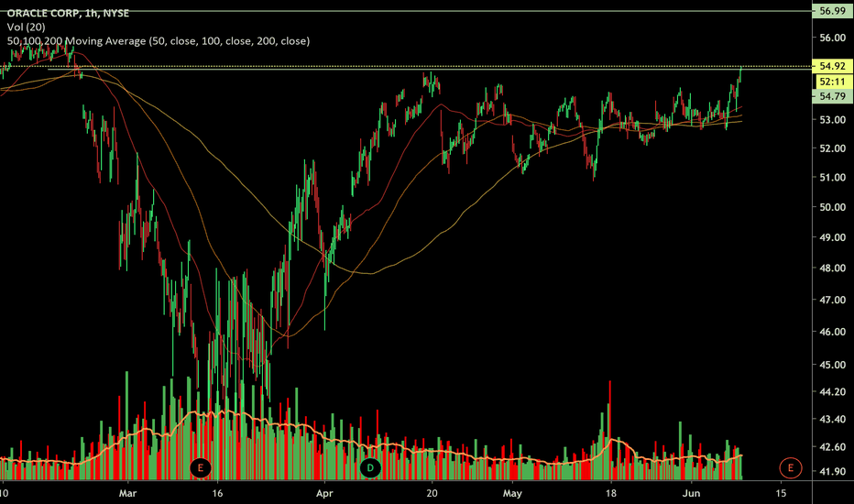Click the 20 date label on time axis
The image size is (854, 504).
tap(432, 494)
